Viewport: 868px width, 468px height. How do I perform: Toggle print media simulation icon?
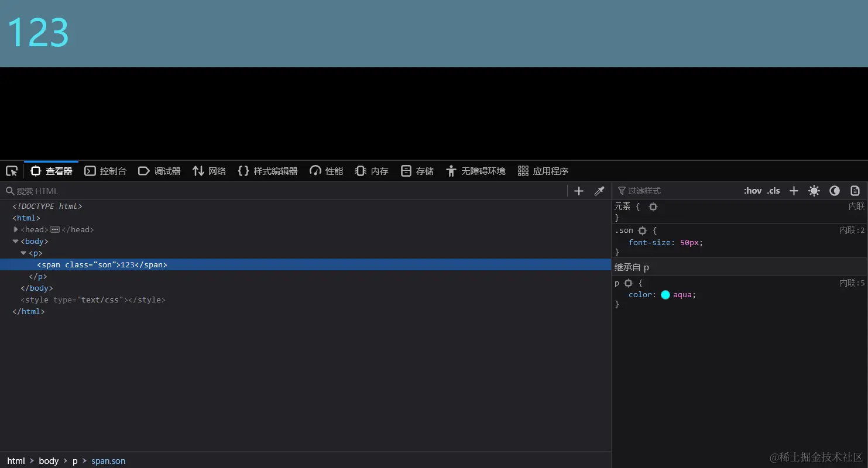pyautogui.click(x=855, y=191)
